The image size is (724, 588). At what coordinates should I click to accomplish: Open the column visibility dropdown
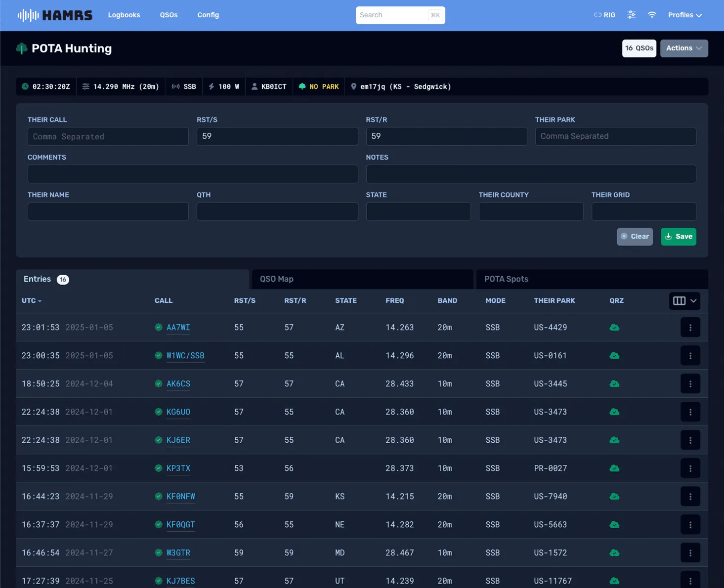tap(684, 300)
